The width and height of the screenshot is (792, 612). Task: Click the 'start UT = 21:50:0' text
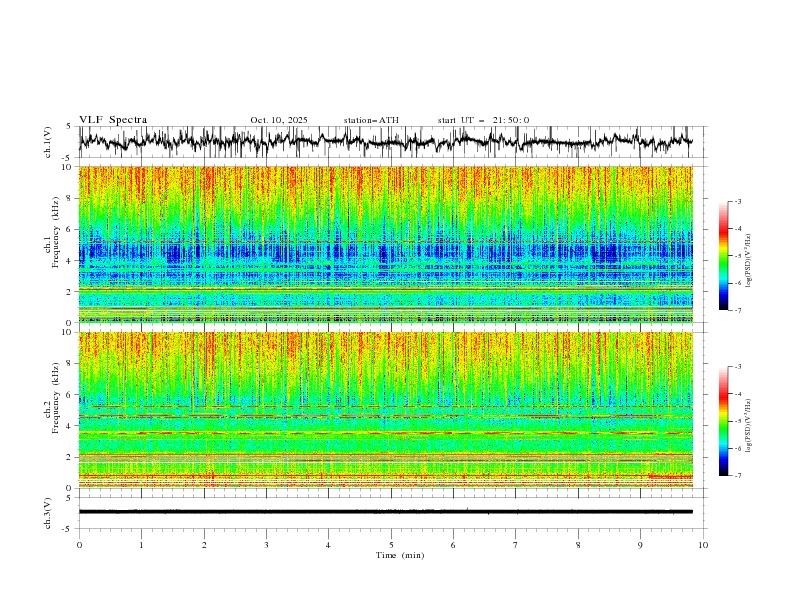click(x=483, y=120)
